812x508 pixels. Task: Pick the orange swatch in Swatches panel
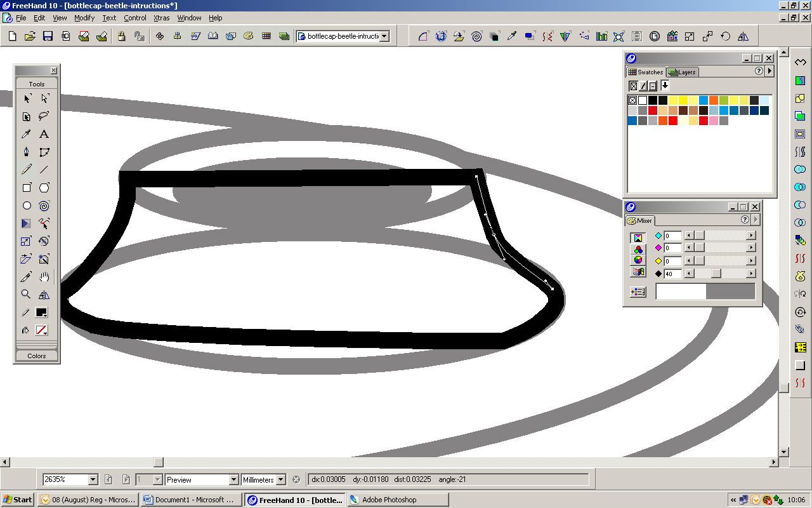click(714, 100)
